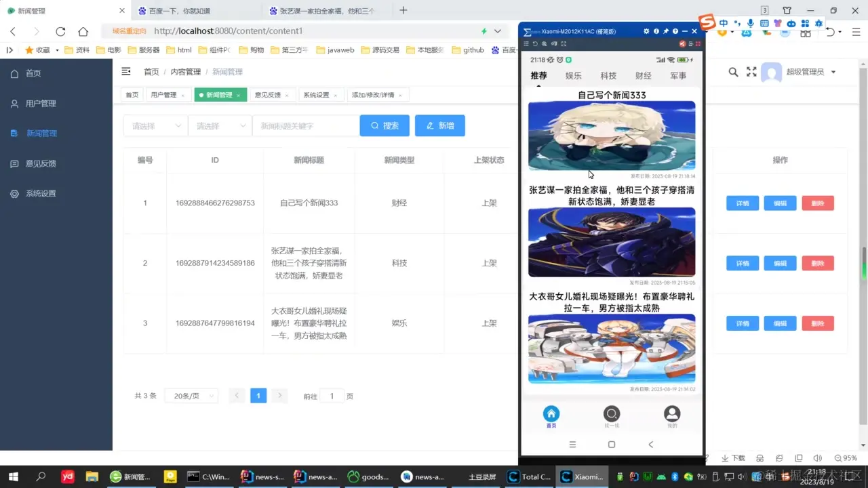Click the previous page arrow
The width and height of the screenshot is (868, 488).
(x=237, y=396)
